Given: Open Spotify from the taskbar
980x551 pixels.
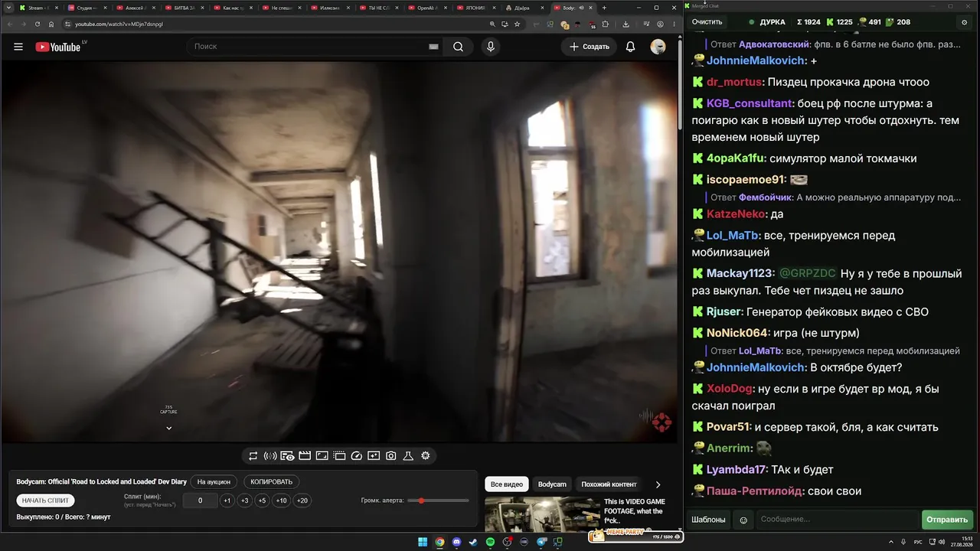Looking at the screenshot, I should pos(491,543).
